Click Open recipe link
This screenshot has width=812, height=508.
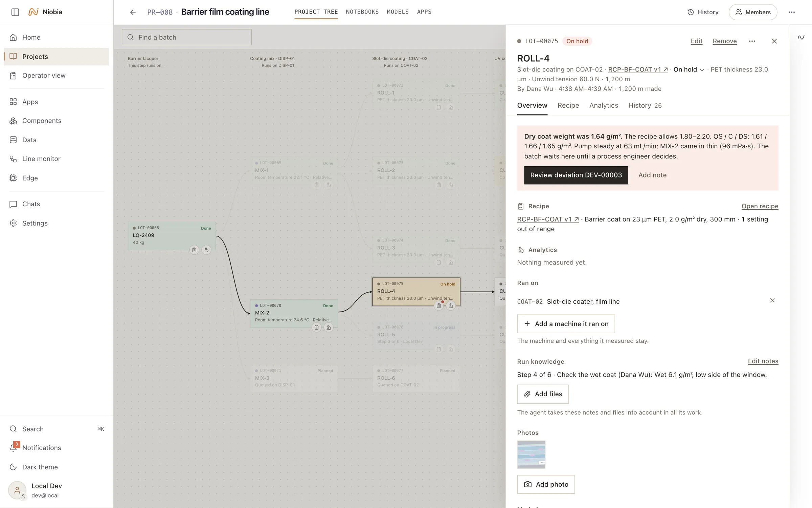[760, 206]
